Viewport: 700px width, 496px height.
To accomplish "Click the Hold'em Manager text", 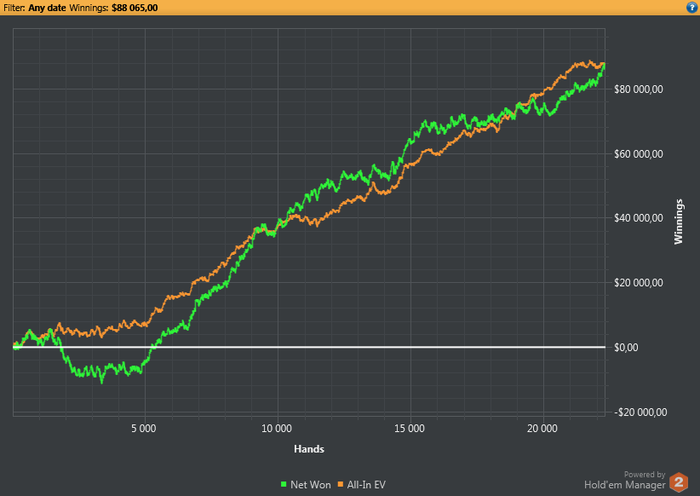I will tap(625, 485).
